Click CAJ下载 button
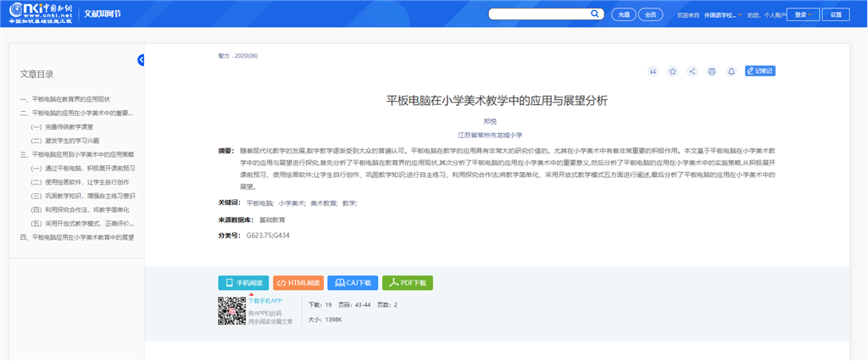Viewport: 868px width, 361px height. tap(353, 283)
